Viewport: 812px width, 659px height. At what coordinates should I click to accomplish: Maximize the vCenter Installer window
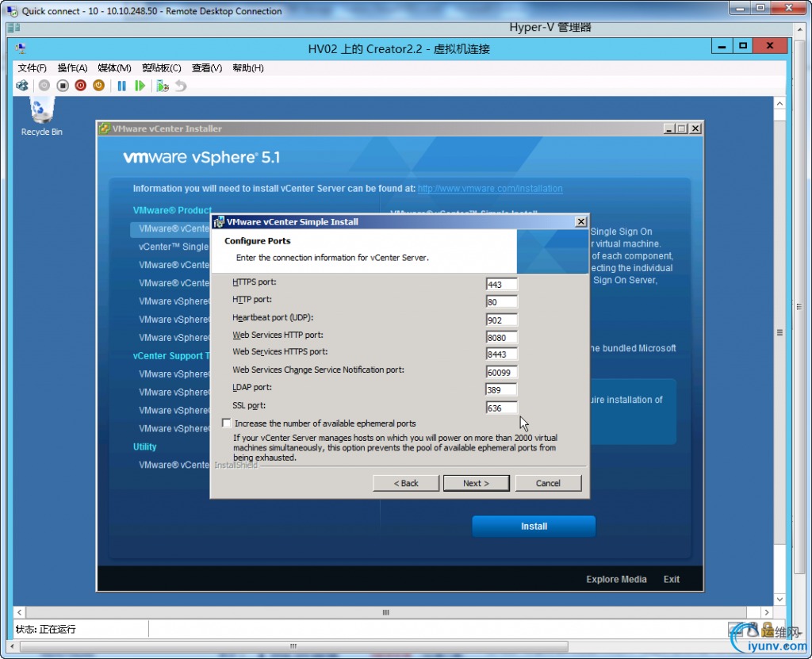pyautogui.click(x=682, y=128)
